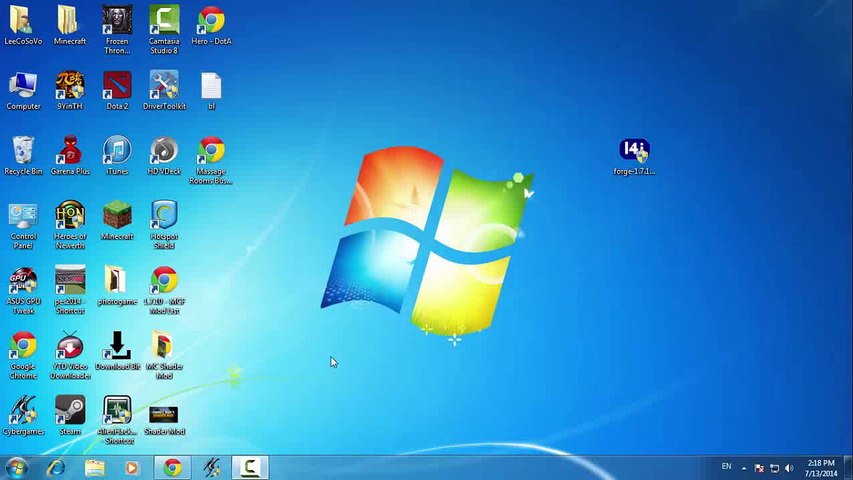Open pes2014 - Shortcut icon

(x=70, y=290)
